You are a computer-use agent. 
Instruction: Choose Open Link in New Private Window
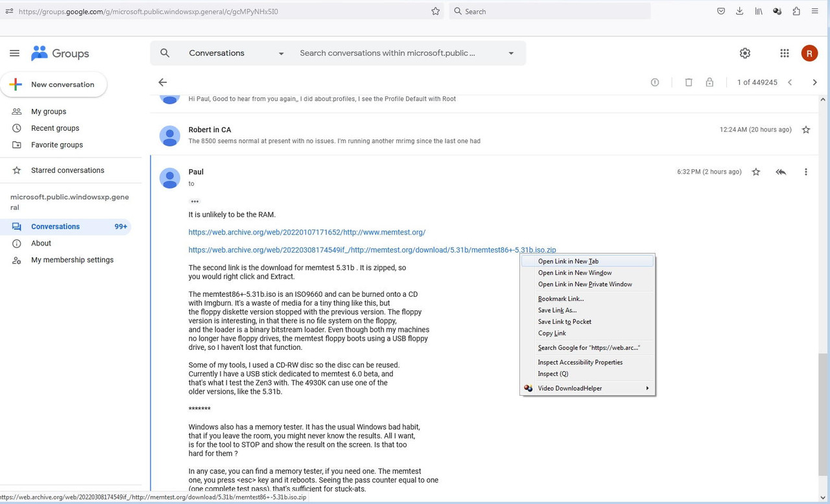click(x=587, y=284)
